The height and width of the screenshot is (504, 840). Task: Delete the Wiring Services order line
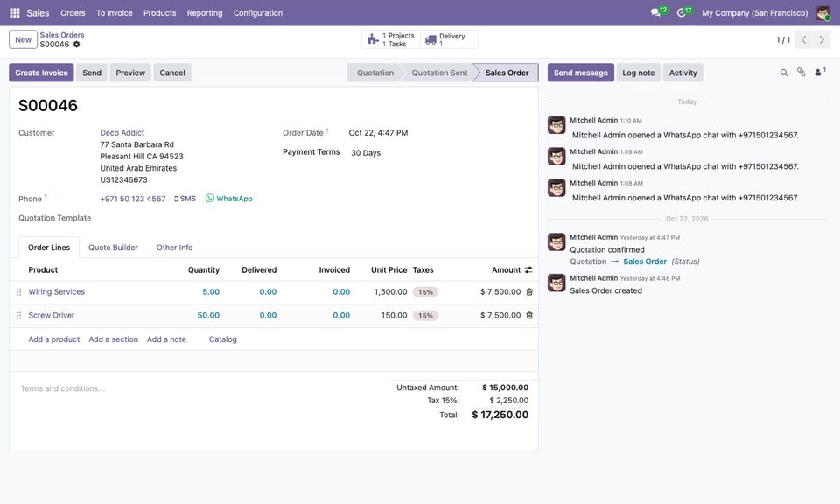click(x=529, y=292)
